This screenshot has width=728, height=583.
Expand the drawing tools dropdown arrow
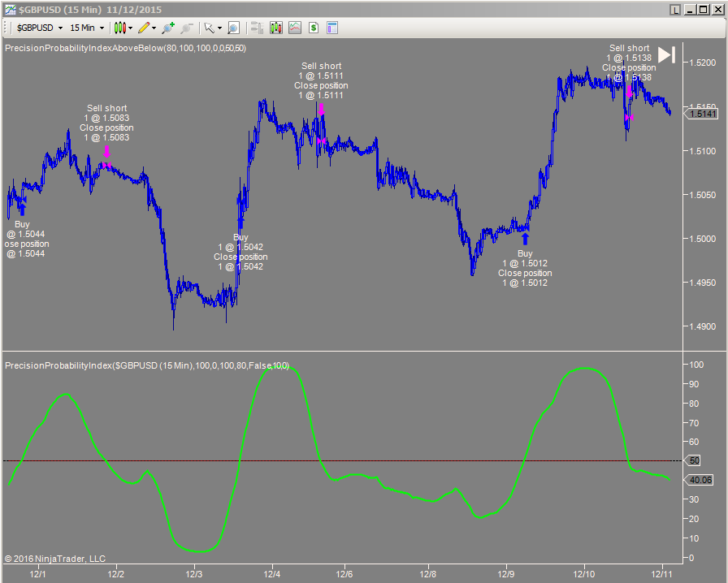pyautogui.click(x=153, y=28)
